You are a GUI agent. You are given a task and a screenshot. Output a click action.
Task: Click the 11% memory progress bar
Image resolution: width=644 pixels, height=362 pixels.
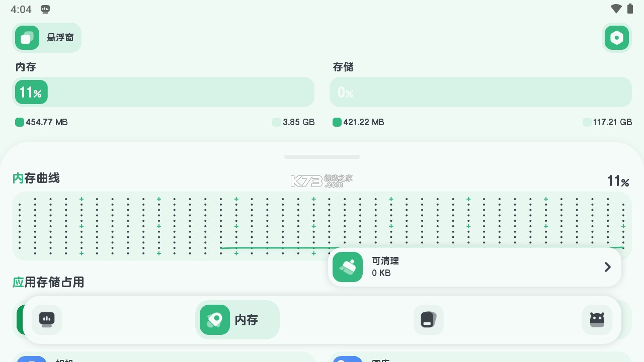164,92
